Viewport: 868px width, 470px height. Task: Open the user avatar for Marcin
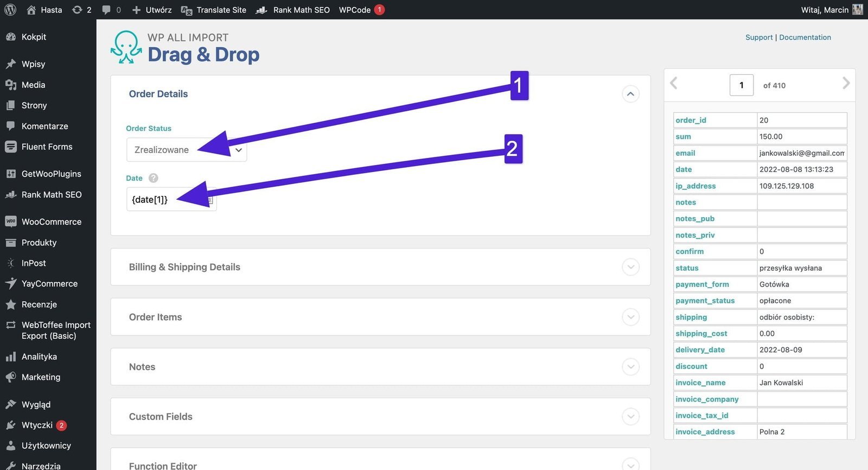(x=857, y=10)
